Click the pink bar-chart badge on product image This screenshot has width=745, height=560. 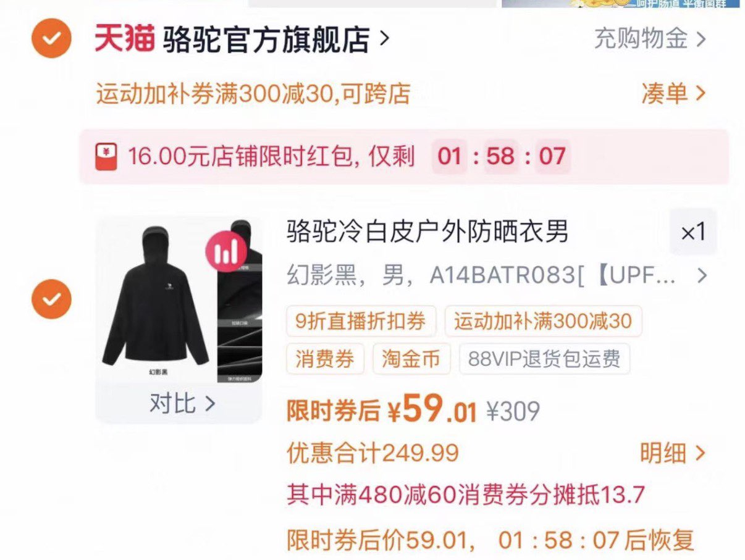point(226,251)
